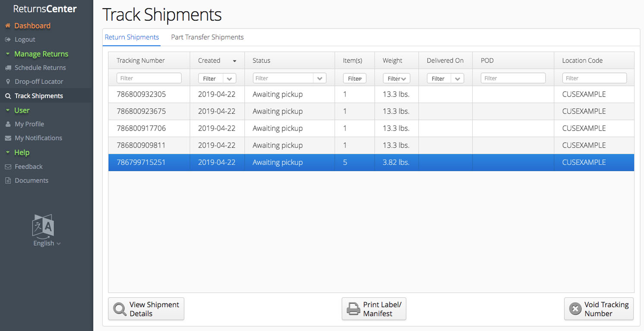
Task: Select highlighted row 786799715251
Action: coord(371,162)
